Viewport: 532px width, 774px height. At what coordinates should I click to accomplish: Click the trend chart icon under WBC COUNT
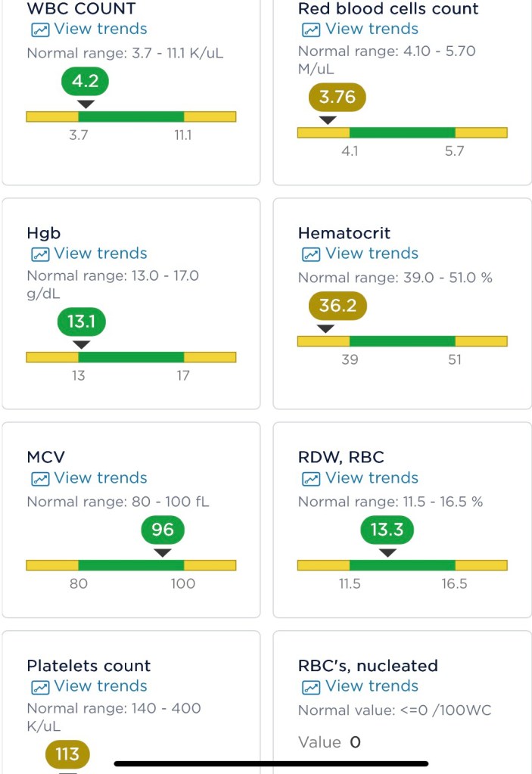click(x=40, y=30)
